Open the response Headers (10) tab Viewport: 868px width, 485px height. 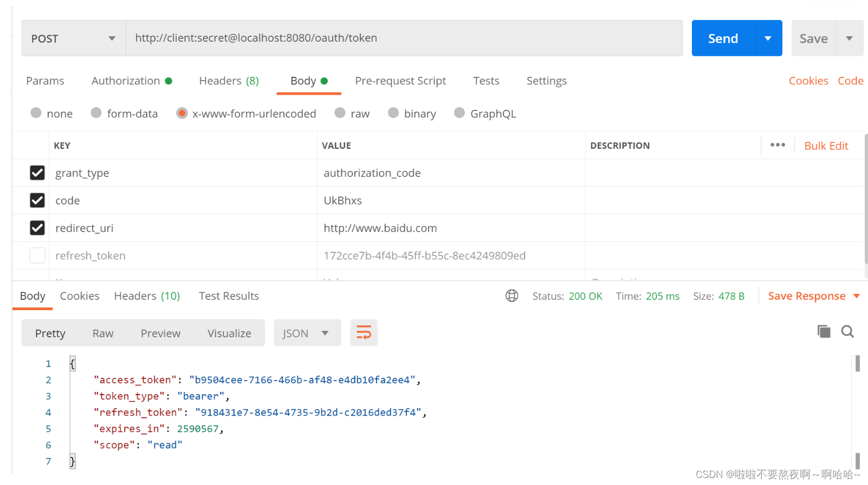point(147,296)
